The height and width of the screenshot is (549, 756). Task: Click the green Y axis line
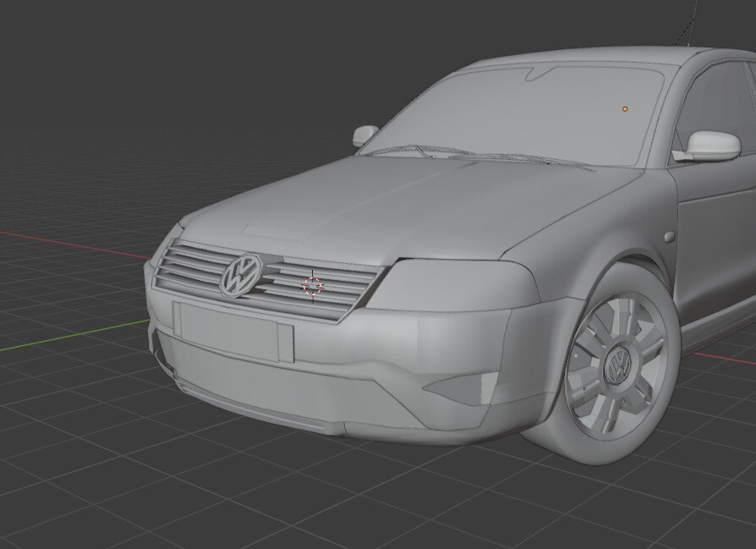click(68, 335)
